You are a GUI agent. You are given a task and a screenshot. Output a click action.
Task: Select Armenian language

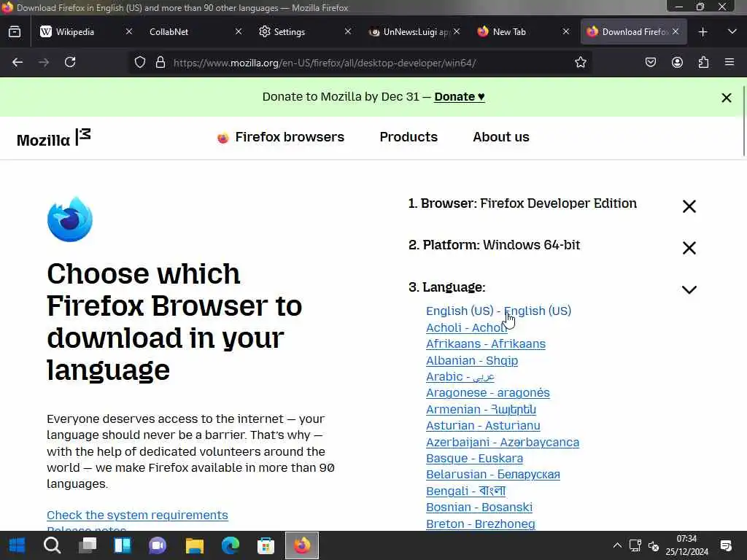(481, 410)
